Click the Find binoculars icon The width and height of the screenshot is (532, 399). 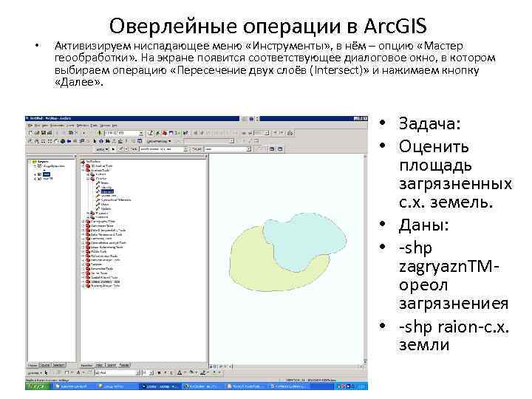tap(108, 141)
